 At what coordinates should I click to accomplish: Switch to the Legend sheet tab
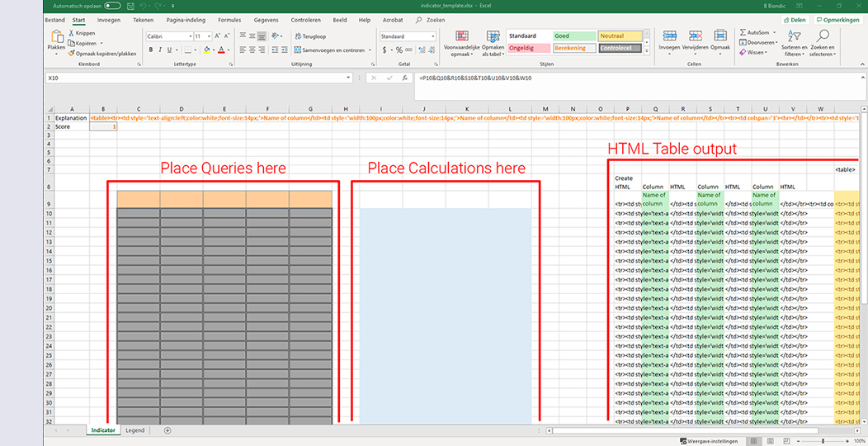coord(134,430)
